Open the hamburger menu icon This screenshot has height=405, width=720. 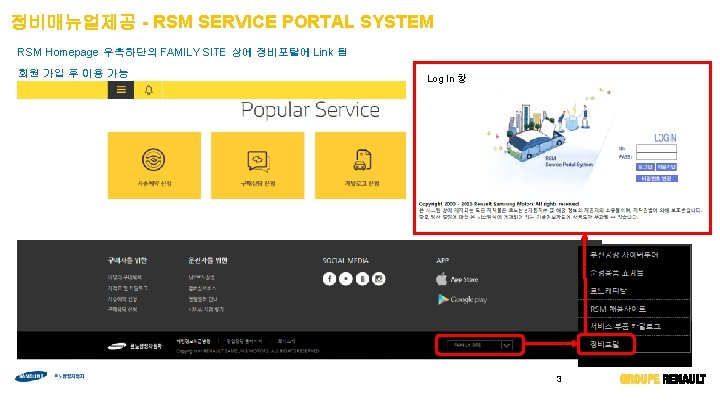(x=121, y=90)
